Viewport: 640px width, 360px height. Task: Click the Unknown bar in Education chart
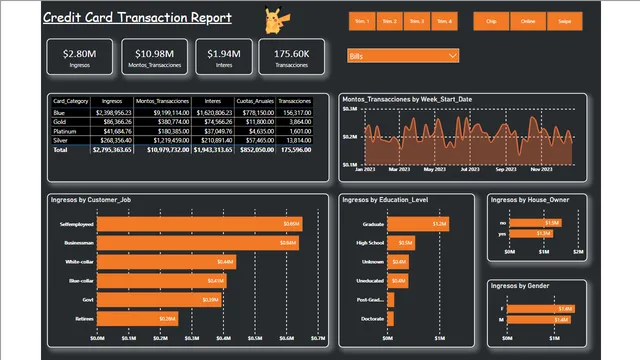pyautogui.click(x=398, y=262)
